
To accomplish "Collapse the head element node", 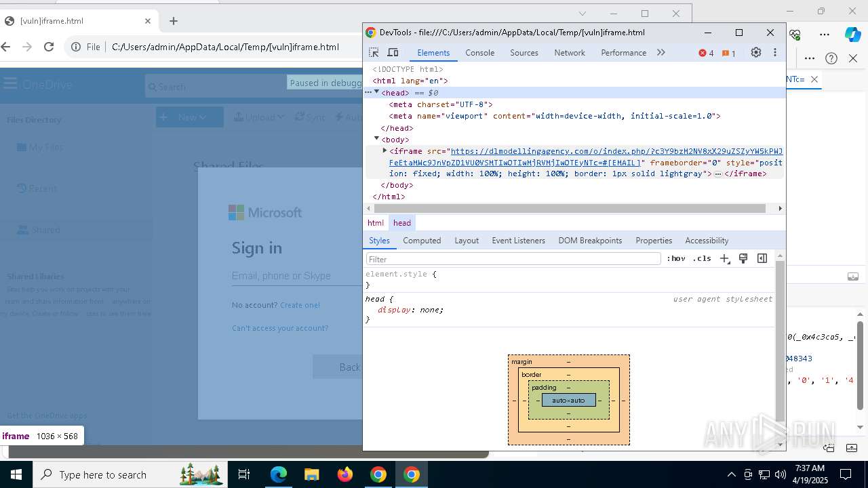I will point(377,92).
